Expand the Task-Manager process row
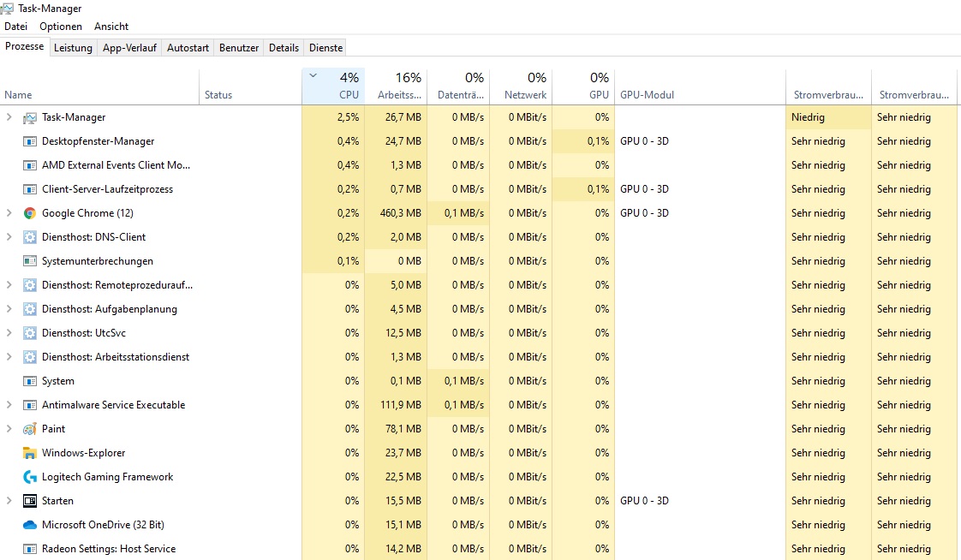961x560 pixels. click(9, 117)
